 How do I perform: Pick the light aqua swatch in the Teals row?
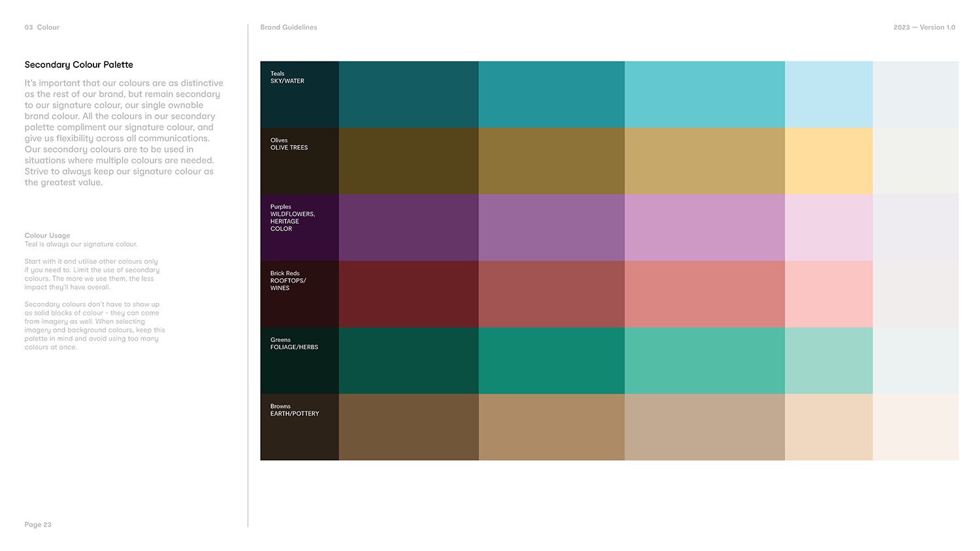[x=704, y=94]
